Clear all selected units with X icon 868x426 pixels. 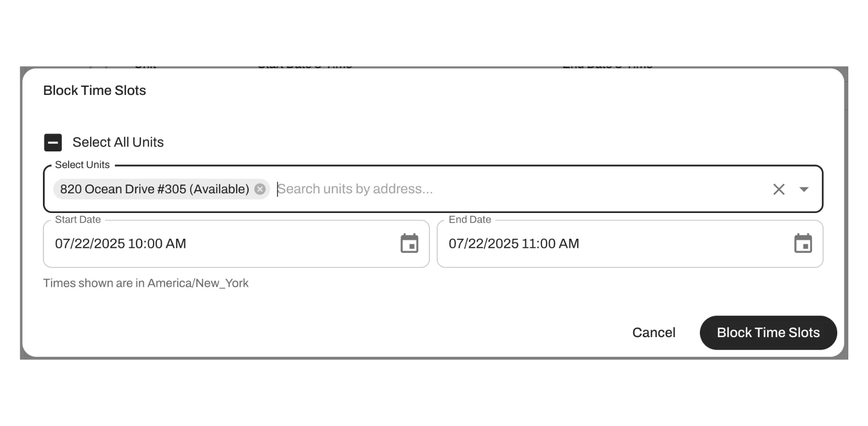click(x=779, y=189)
